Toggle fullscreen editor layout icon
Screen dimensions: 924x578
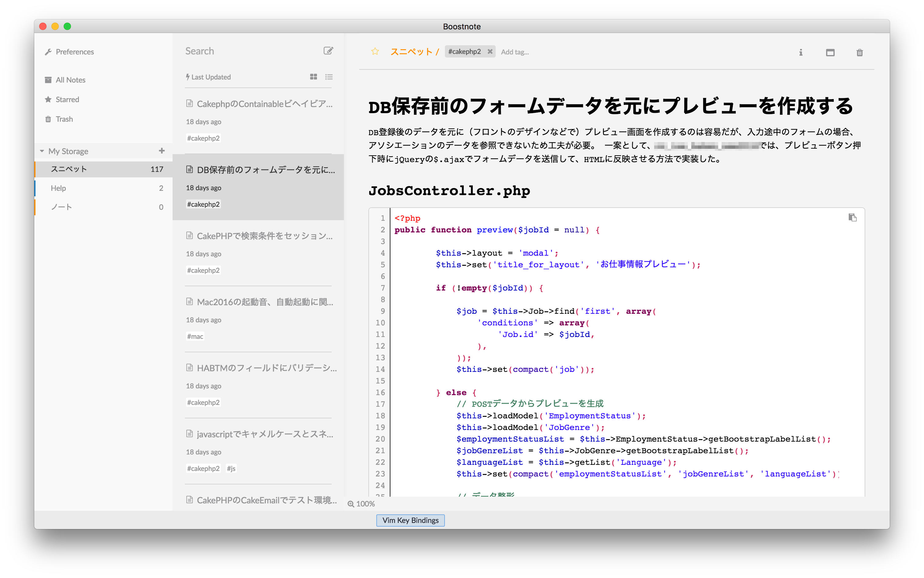click(830, 53)
